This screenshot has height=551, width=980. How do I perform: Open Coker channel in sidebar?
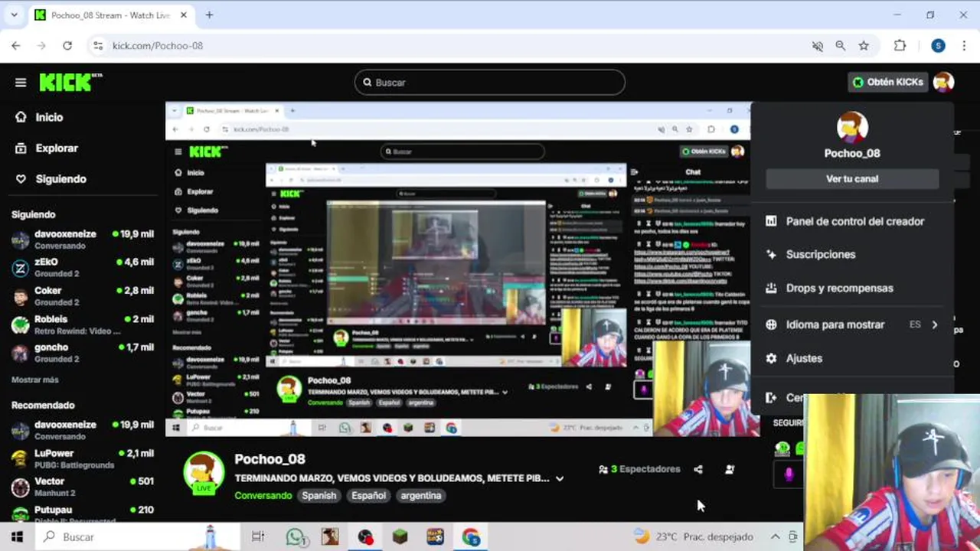pos(83,296)
